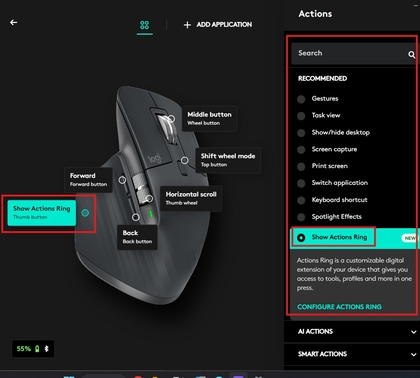Open the Middle button label card
The width and height of the screenshot is (420, 378).
click(210, 119)
